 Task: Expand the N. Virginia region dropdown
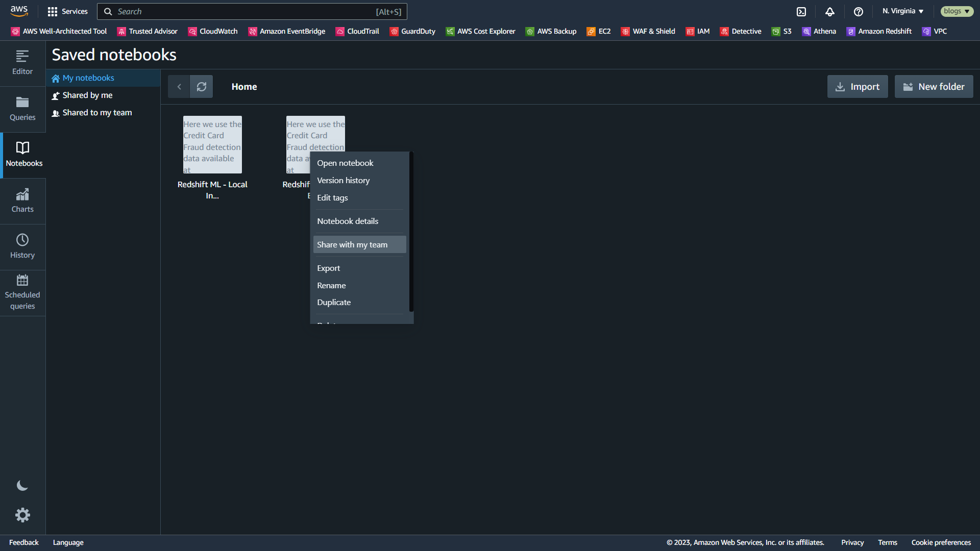pyautogui.click(x=902, y=11)
